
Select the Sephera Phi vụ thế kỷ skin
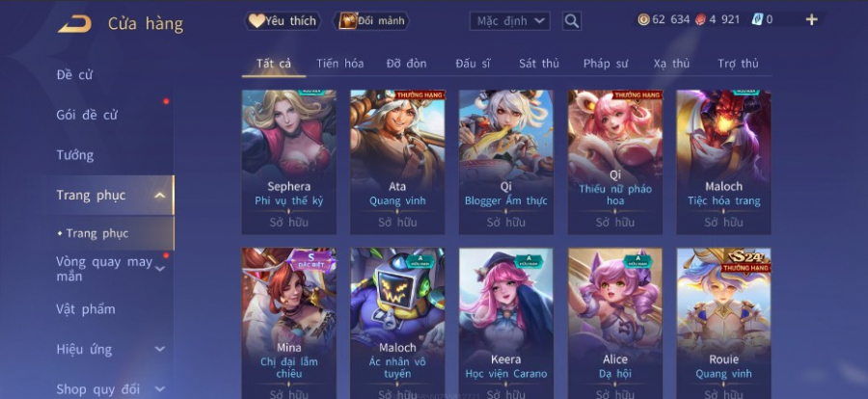289,162
